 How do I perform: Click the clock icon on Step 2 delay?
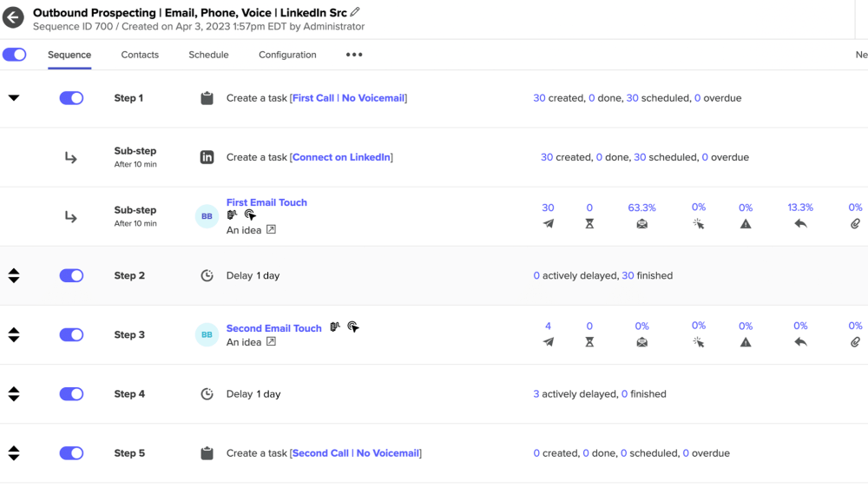207,275
